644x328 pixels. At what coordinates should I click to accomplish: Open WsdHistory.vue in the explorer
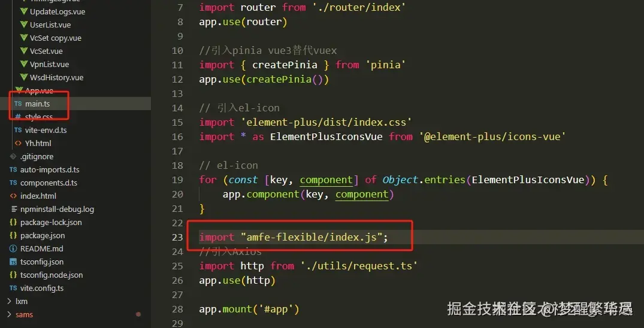point(56,77)
